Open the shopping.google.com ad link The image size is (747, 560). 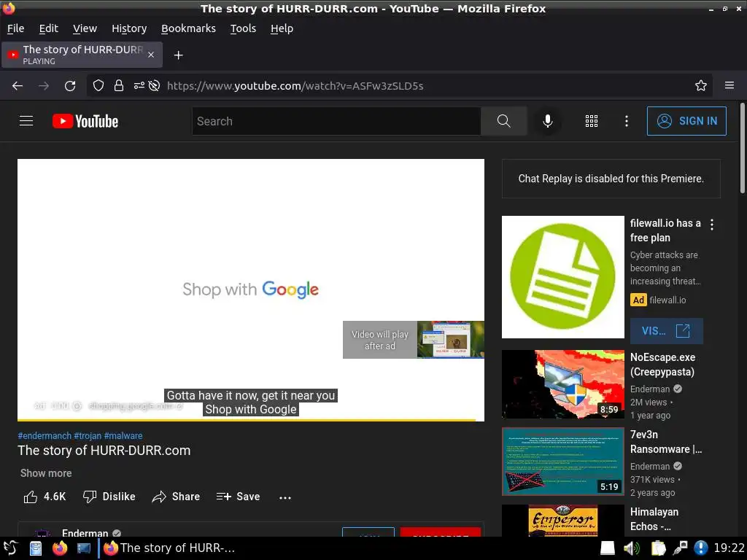136,406
